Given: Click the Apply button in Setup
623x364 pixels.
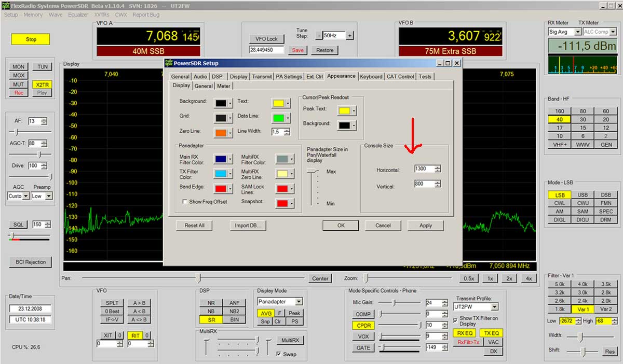Looking at the screenshot, I should click(425, 226).
